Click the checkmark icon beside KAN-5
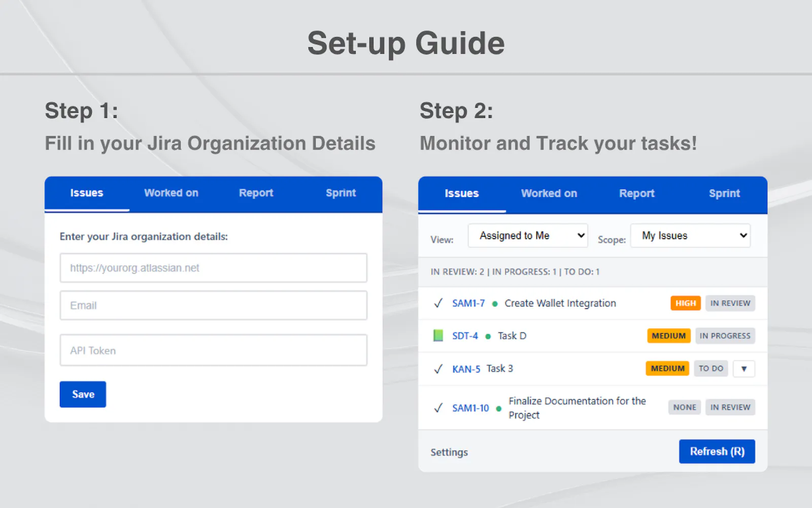812x508 pixels. coord(438,369)
